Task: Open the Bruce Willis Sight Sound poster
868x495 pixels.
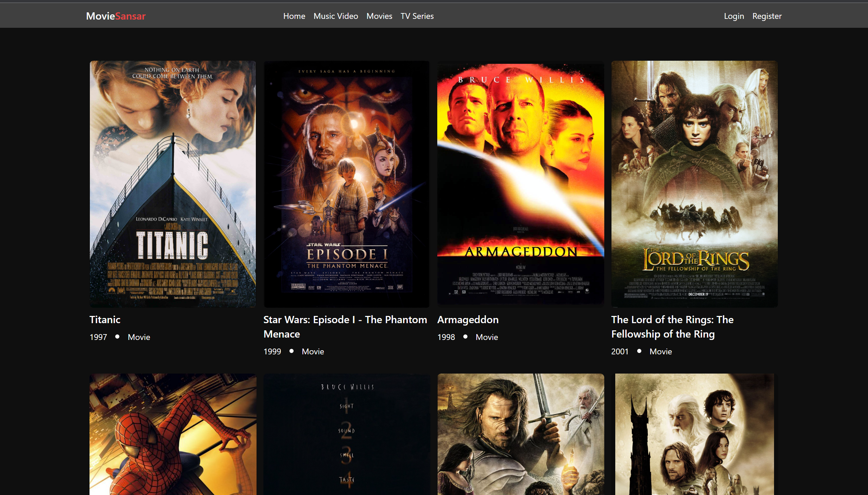Action: point(347,434)
